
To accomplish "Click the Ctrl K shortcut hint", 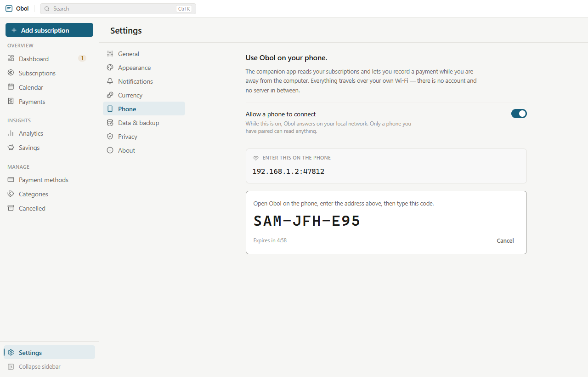I will pyautogui.click(x=184, y=9).
